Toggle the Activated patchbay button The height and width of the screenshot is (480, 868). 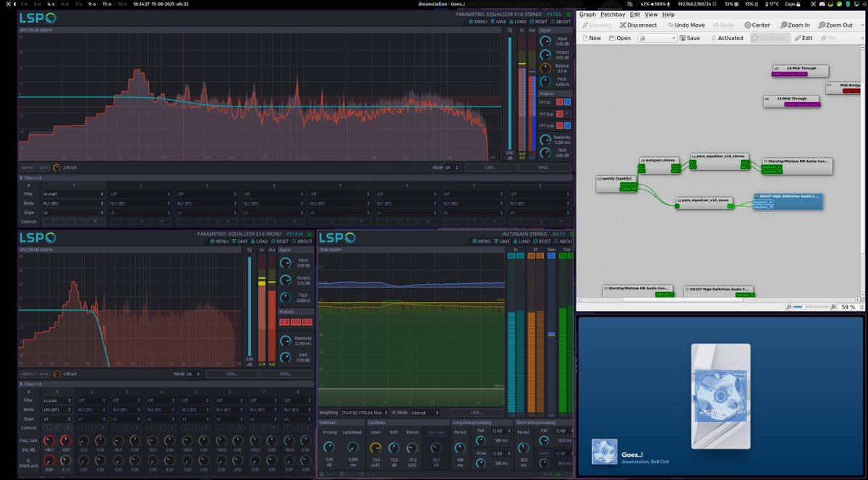pyautogui.click(x=726, y=38)
